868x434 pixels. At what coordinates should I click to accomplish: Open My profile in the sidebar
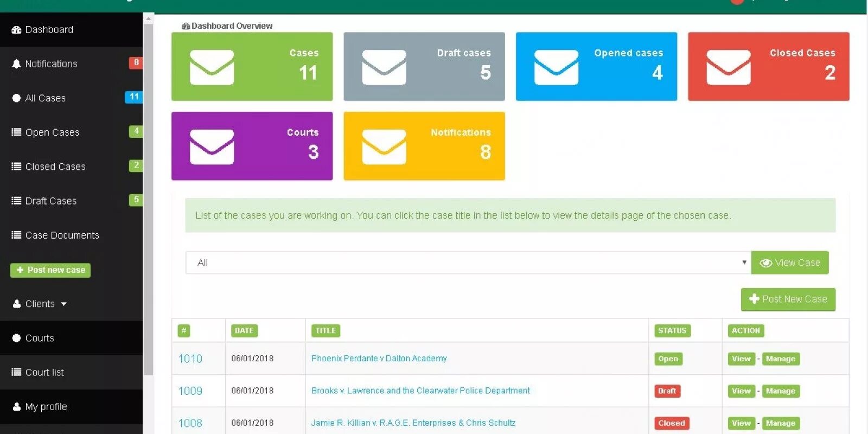coord(71,406)
